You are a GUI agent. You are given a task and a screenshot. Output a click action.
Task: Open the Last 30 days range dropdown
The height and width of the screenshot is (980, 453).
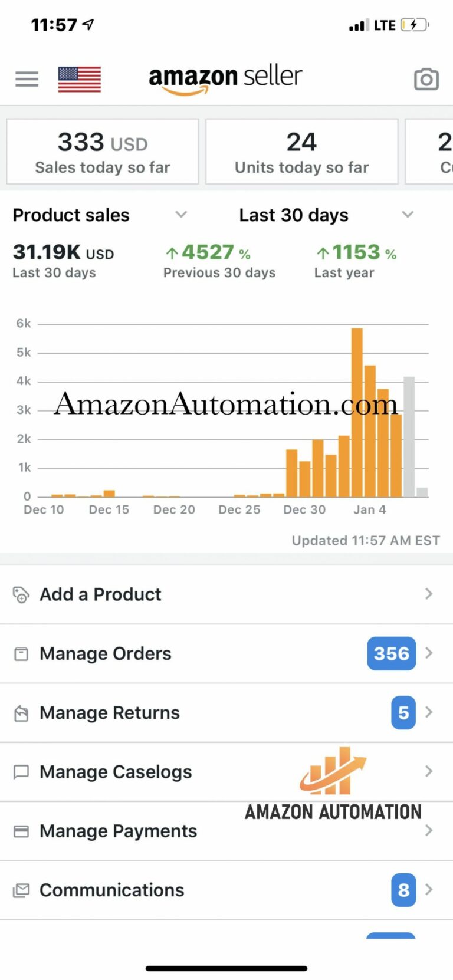[x=407, y=215]
